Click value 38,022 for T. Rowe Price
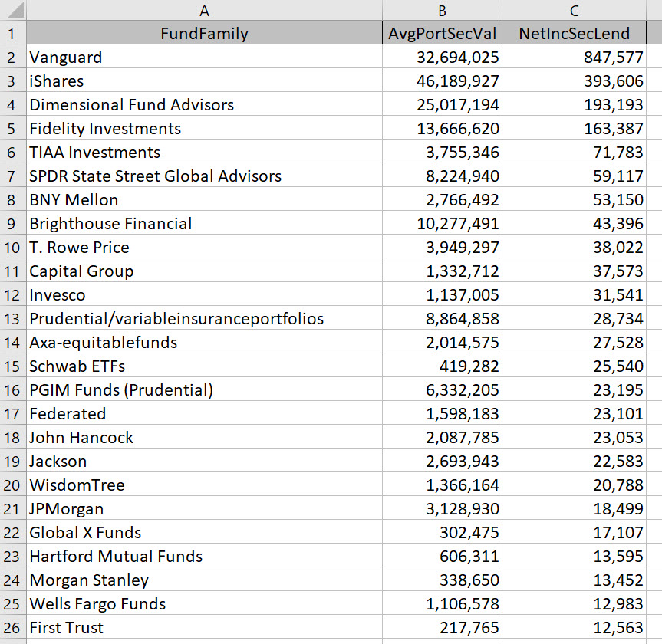 pos(575,248)
